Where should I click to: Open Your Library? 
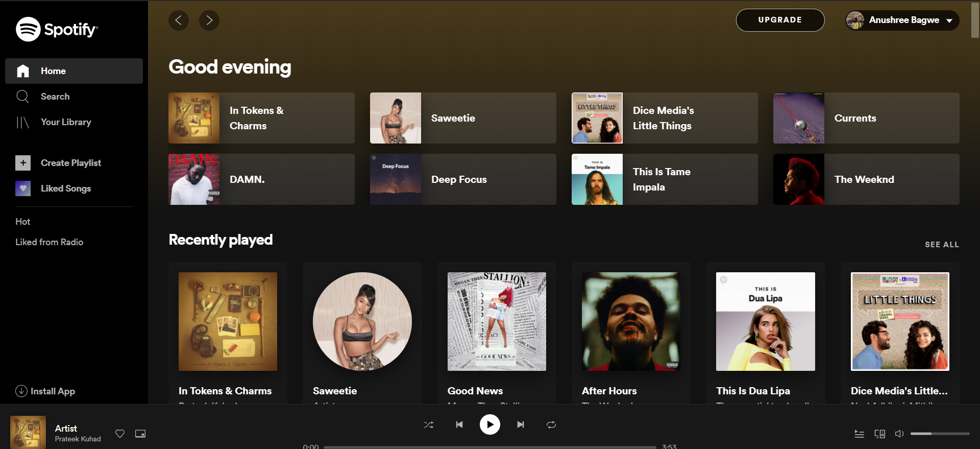(74, 122)
